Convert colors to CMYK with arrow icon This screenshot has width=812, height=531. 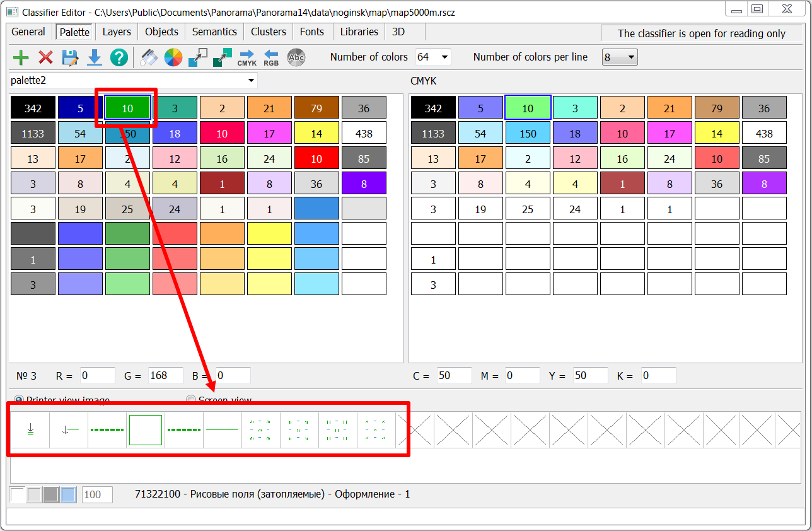click(247, 58)
